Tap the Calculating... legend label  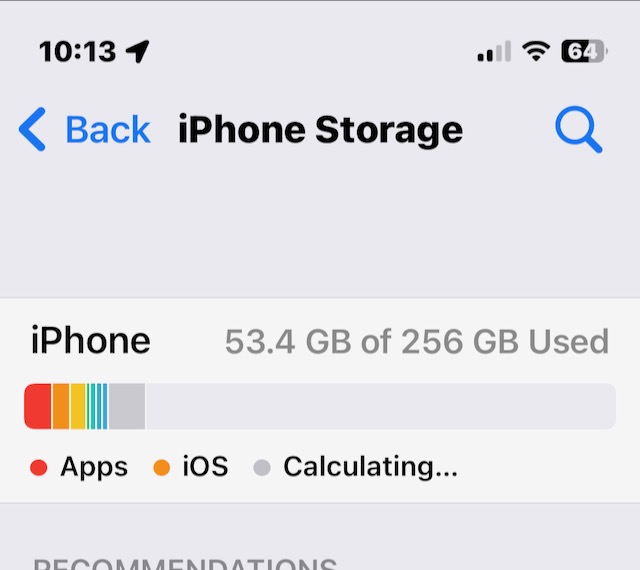tap(371, 468)
